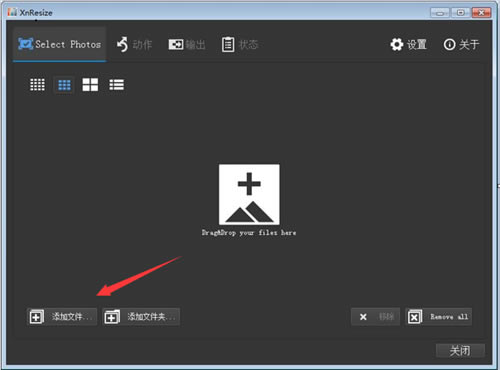500x370 pixels.
Task: Close the XnResize window via red X
Action: (x=481, y=13)
